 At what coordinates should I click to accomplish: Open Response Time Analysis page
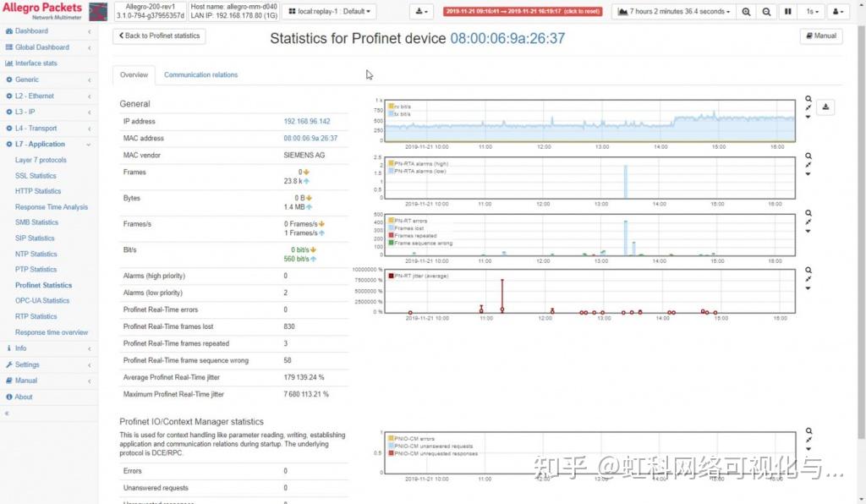[52, 207]
